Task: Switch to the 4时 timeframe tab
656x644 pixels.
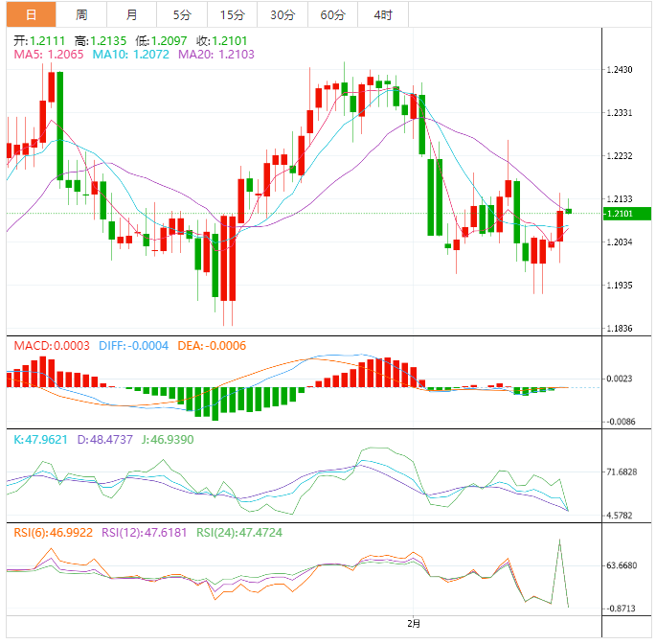Action: [383, 14]
